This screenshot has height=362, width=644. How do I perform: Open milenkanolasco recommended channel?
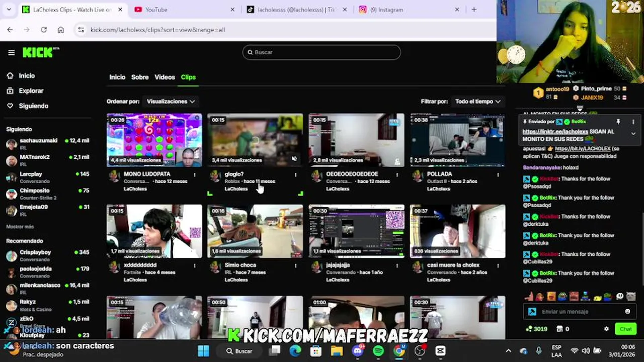(x=47, y=288)
